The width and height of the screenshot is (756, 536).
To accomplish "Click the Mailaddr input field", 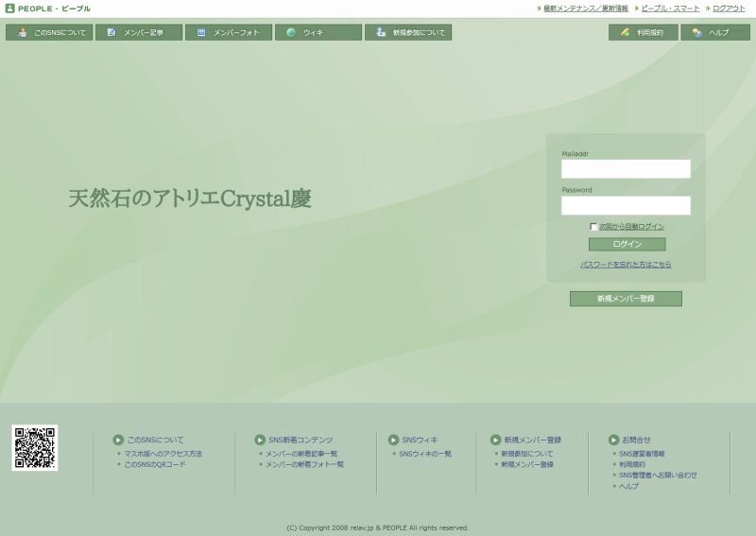I will [626, 169].
